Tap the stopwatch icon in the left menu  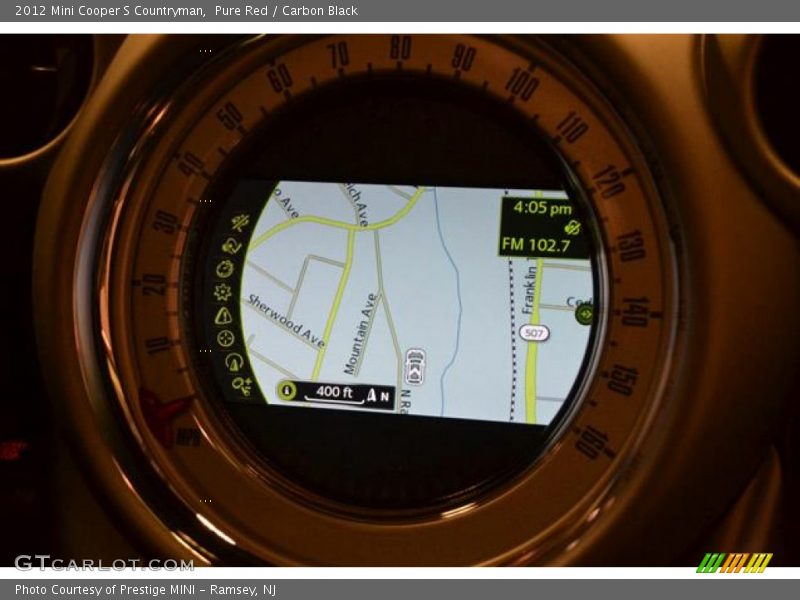(225, 268)
